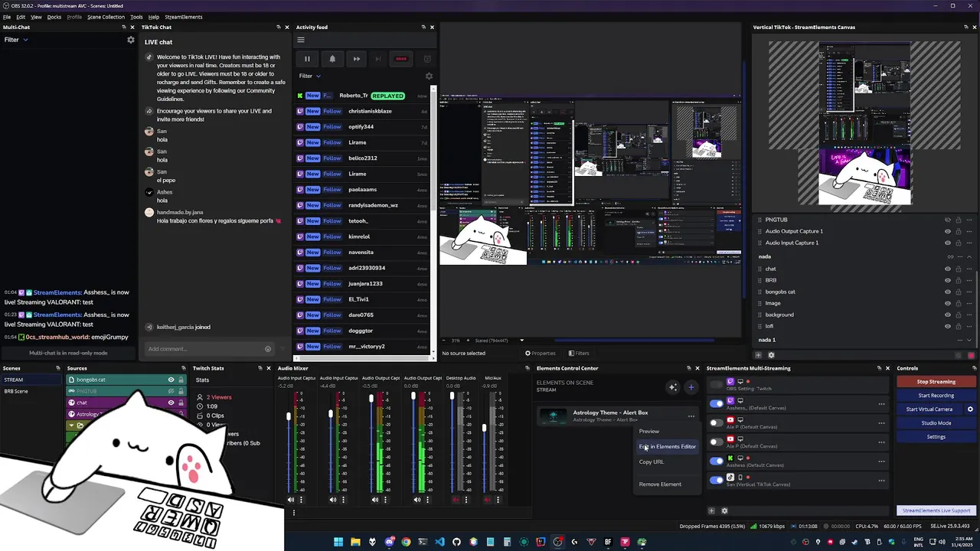Open VS Code from the taskbar
Viewport: 980px width, 551px height.
[x=439, y=542]
